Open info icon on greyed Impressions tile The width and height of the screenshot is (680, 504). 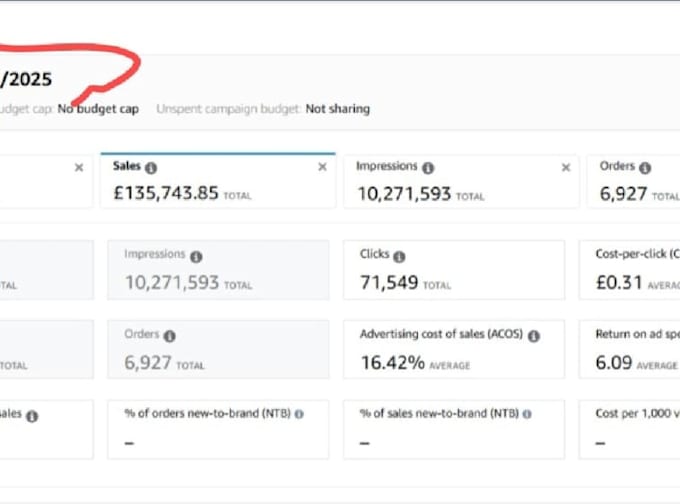click(x=196, y=257)
